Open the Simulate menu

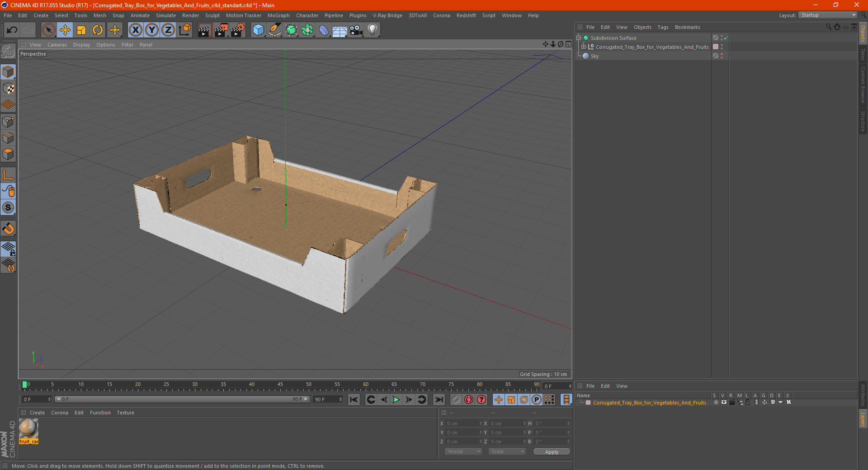[166, 15]
